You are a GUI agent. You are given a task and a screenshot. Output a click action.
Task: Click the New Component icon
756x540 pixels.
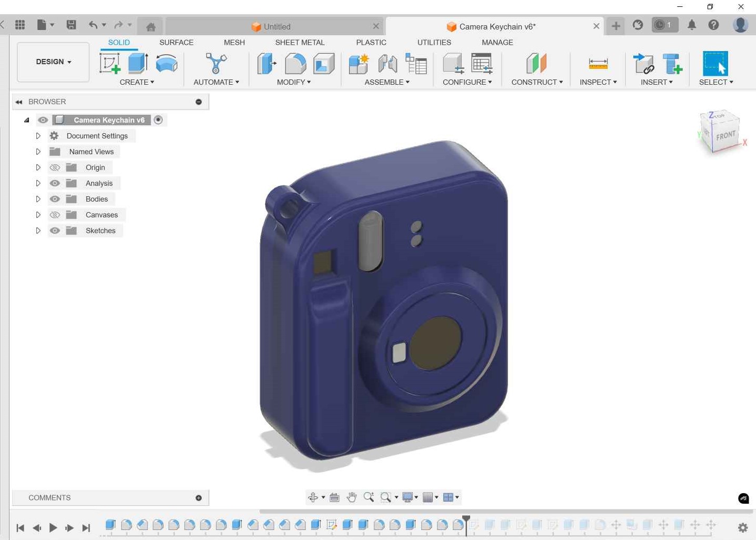point(359,64)
